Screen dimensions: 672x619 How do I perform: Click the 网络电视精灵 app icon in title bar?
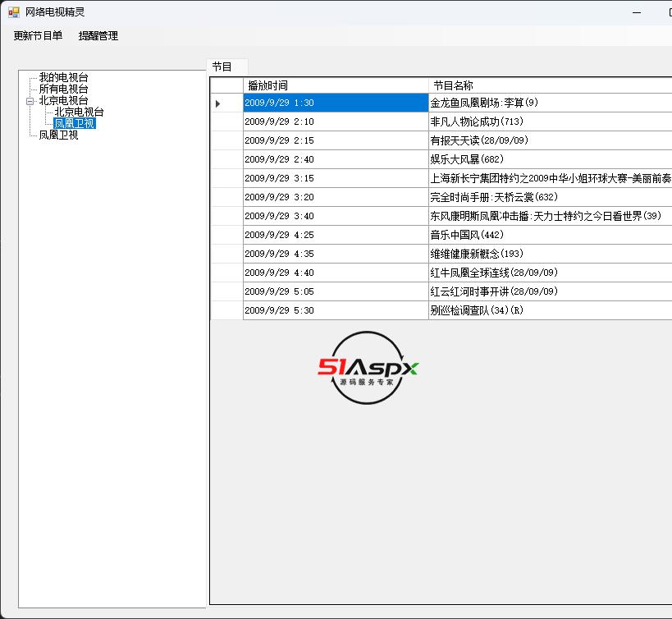coord(14,12)
